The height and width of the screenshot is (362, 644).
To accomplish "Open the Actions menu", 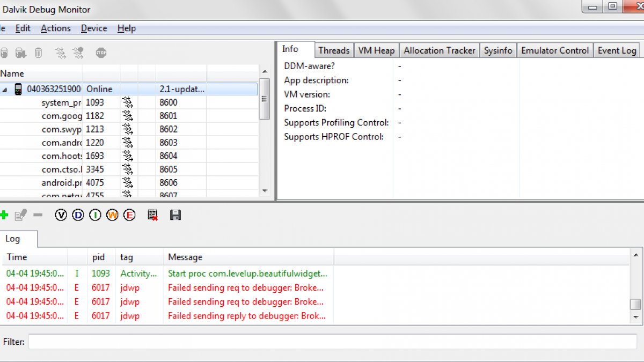I will coord(55,28).
